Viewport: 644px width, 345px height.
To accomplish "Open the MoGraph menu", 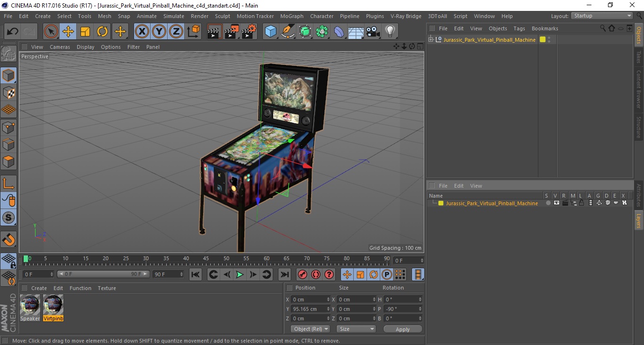I will (x=292, y=16).
